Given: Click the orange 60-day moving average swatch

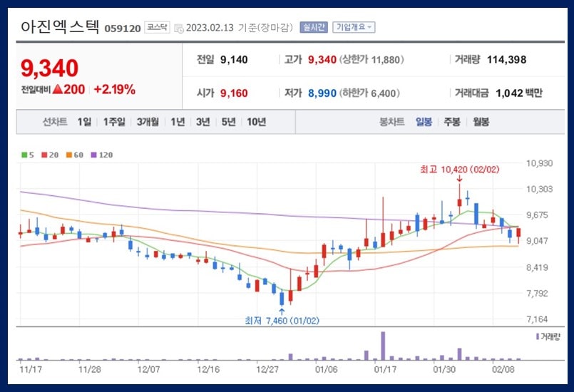Looking at the screenshot, I should click(x=69, y=155).
